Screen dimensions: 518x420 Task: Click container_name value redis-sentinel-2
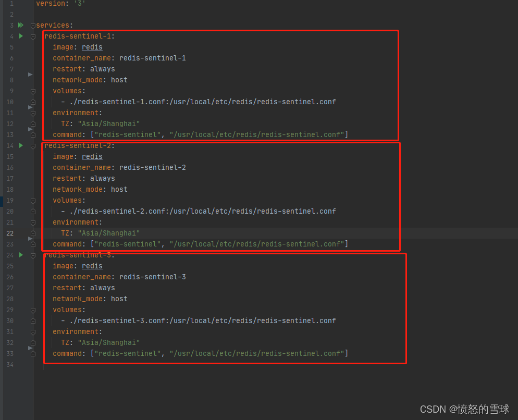(153, 167)
